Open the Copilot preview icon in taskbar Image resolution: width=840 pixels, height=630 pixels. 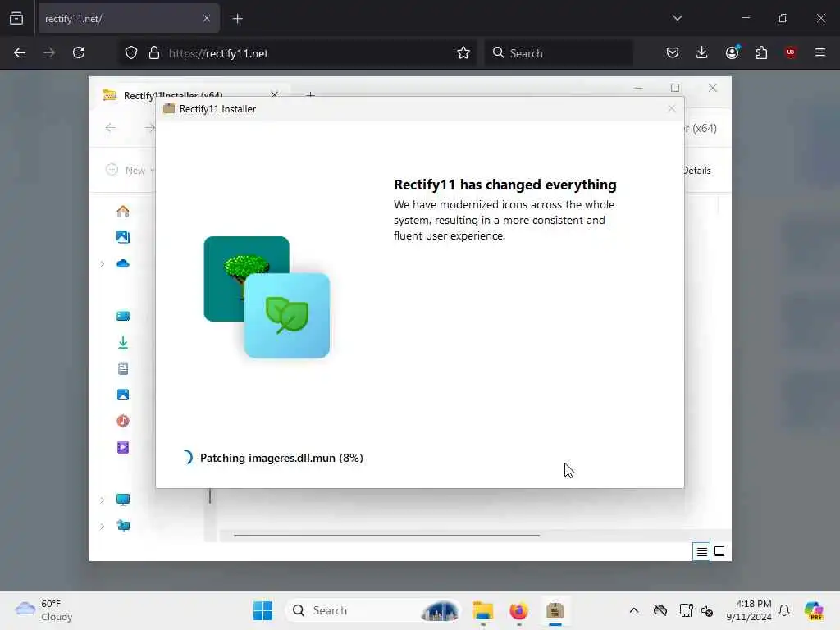(x=814, y=610)
